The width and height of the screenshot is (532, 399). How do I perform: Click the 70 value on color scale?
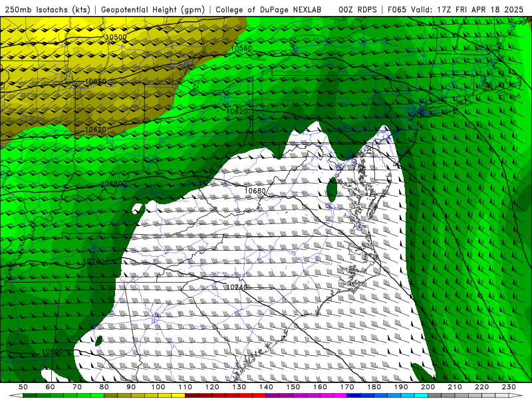(77, 387)
